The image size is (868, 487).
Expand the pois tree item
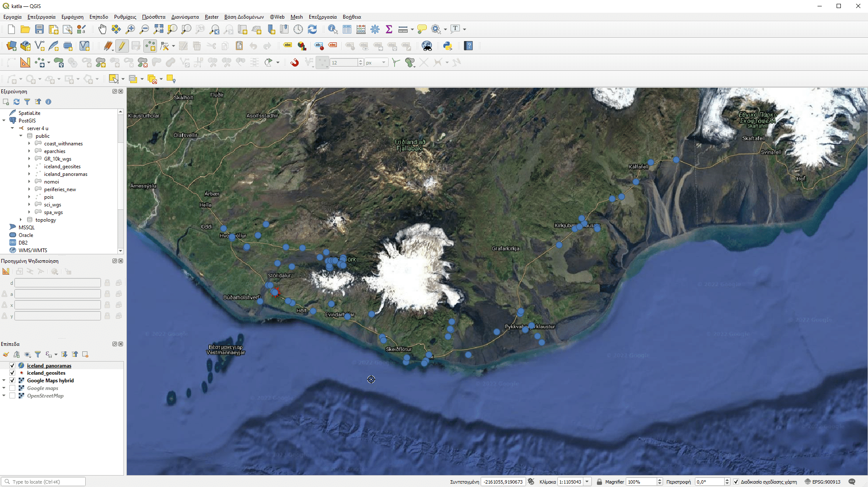point(29,197)
